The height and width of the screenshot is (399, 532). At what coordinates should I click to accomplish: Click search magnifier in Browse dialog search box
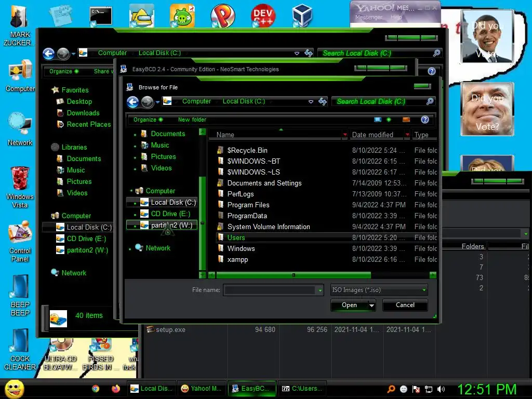click(430, 101)
